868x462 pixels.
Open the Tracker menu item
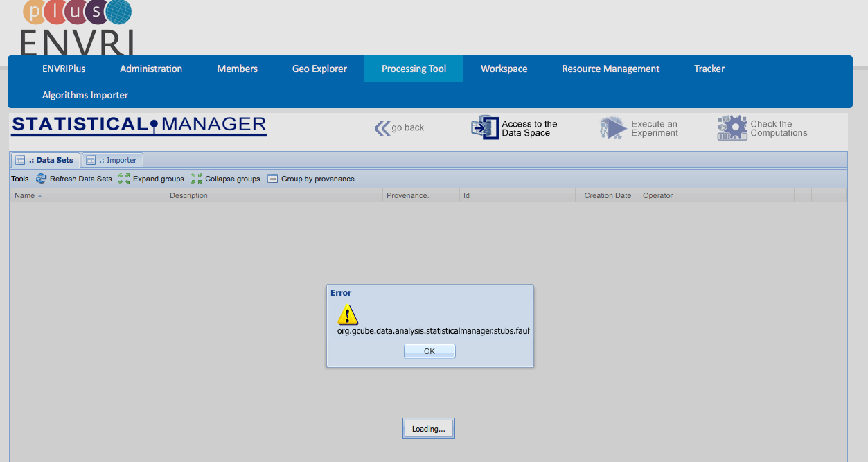coord(709,69)
